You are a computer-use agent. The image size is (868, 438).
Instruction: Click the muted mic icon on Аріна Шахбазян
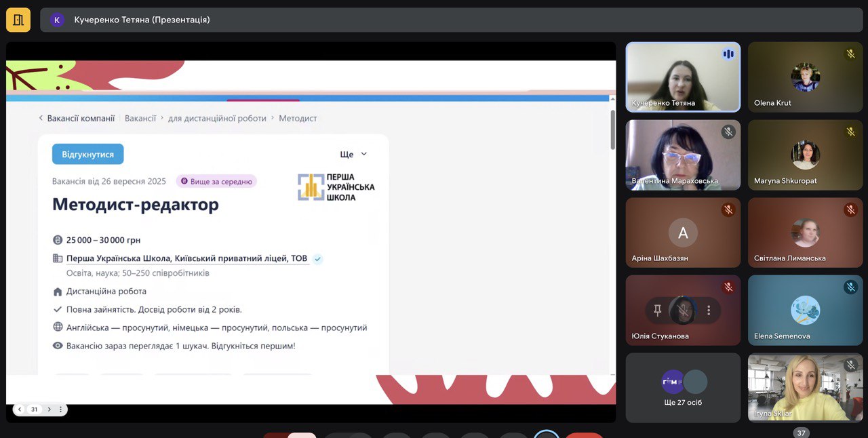pos(728,210)
